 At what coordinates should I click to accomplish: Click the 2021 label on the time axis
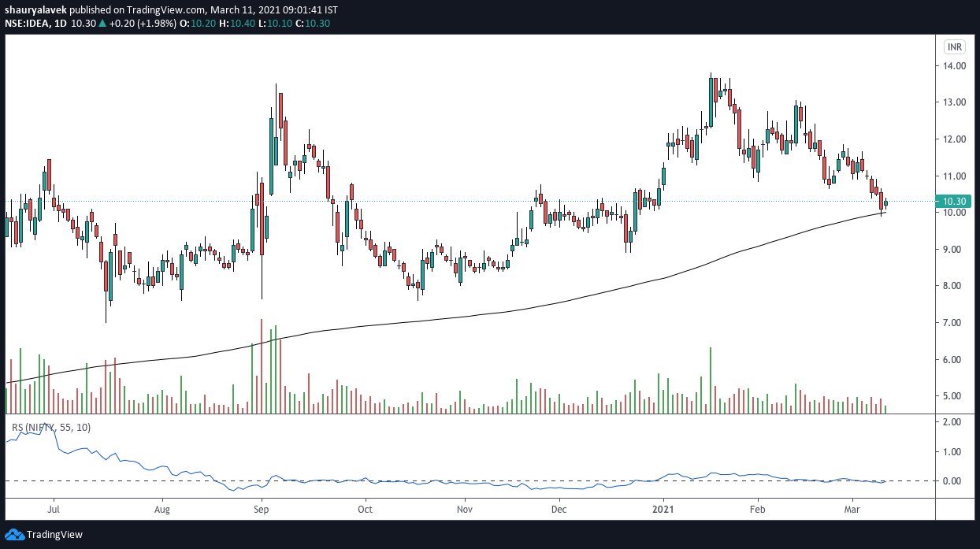[x=663, y=509]
